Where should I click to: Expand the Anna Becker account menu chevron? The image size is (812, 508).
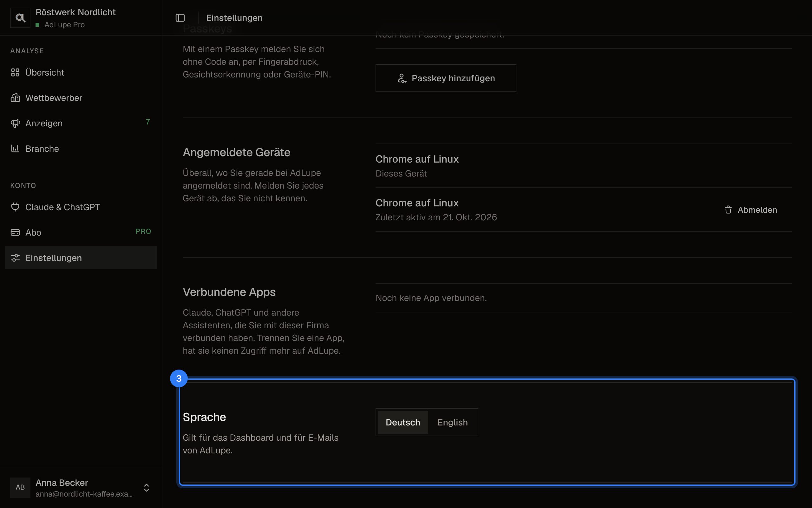point(146,487)
